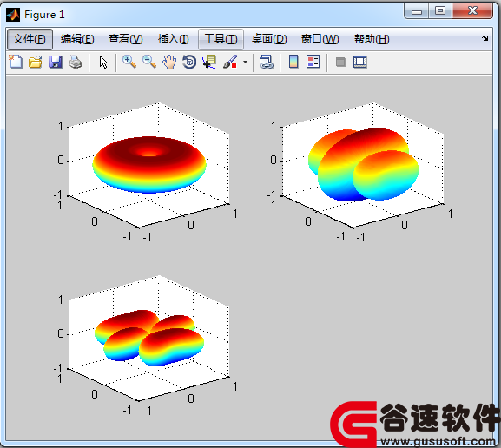The image size is (501, 448).
Task: Click the New Figure icon
Action: 16,62
